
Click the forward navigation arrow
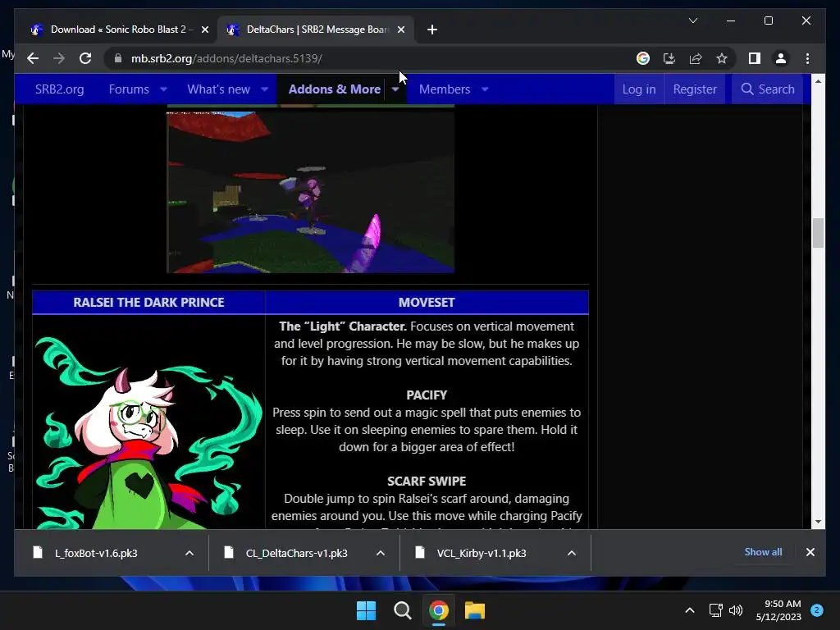[x=59, y=58]
